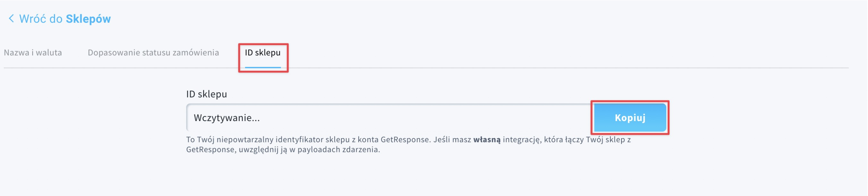Select the 'ID sklepu' tab
868x196 pixels.
(x=263, y=53)
